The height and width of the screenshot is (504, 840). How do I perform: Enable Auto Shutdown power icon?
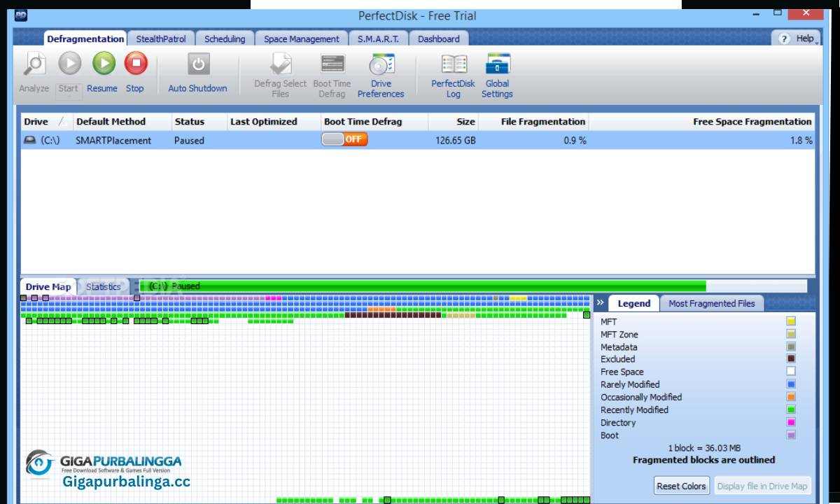click(x=198, y=64)
